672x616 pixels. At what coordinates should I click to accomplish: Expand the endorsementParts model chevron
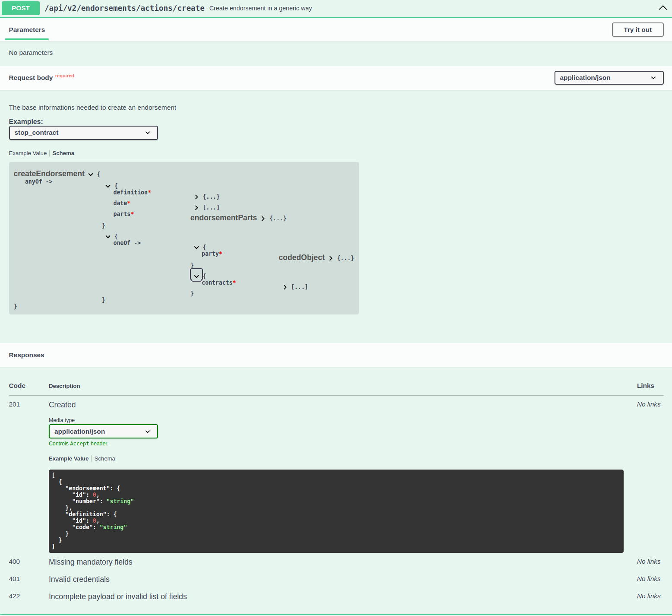(x=263, y=219)
